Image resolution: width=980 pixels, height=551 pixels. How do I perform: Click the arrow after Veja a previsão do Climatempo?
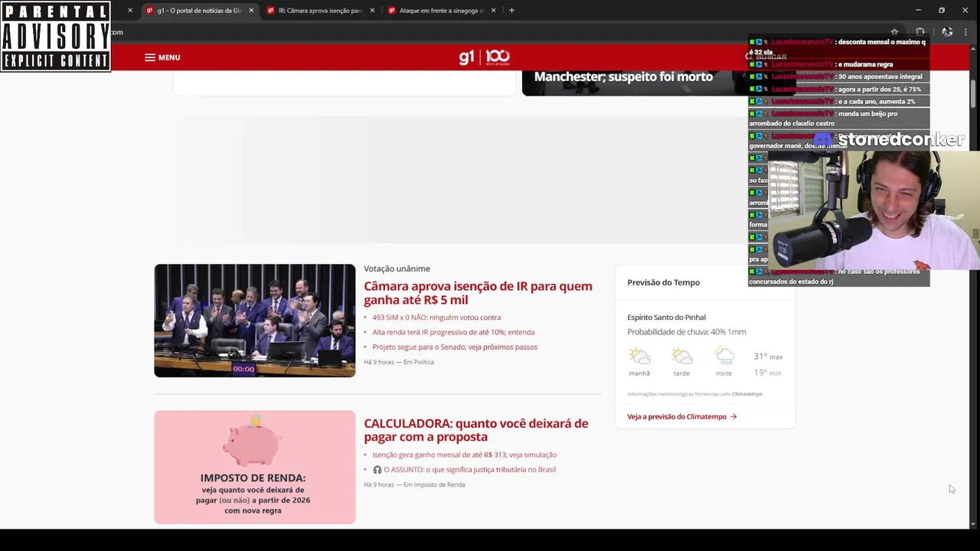point(733,417)
